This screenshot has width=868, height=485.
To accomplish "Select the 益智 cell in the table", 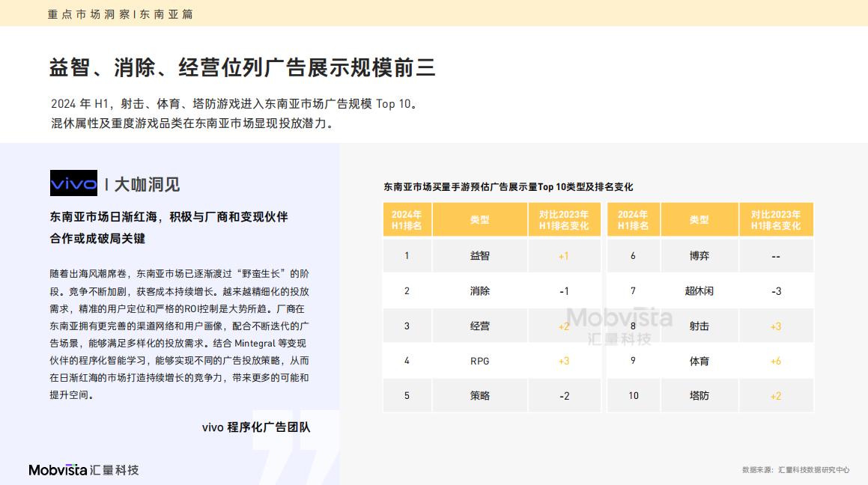I will (x=479, y=255).
